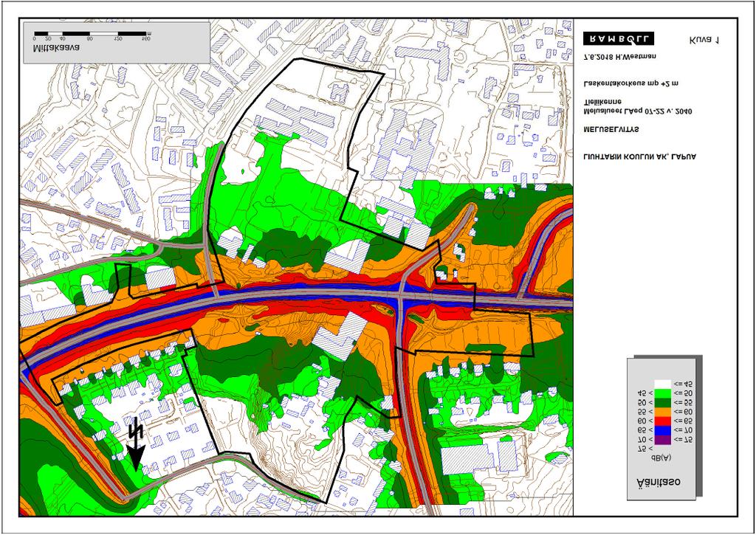The height and width of the screenshot is (535, 756).
Task: Click the black-and-white scale bar
Action: (x=90, y=34)
